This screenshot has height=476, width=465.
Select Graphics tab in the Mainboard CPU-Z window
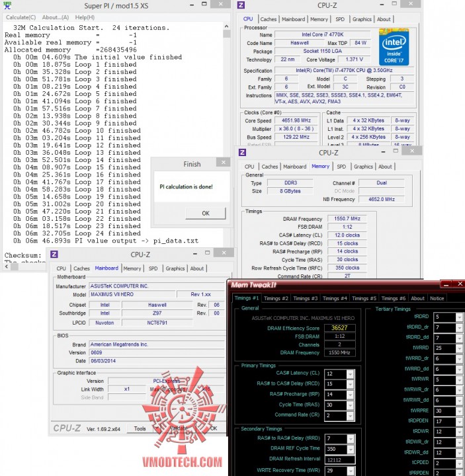[175, 268]
